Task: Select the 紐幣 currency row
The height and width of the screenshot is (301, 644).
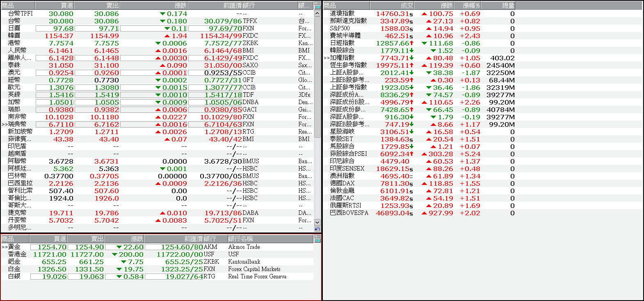Action: point(157,80)
